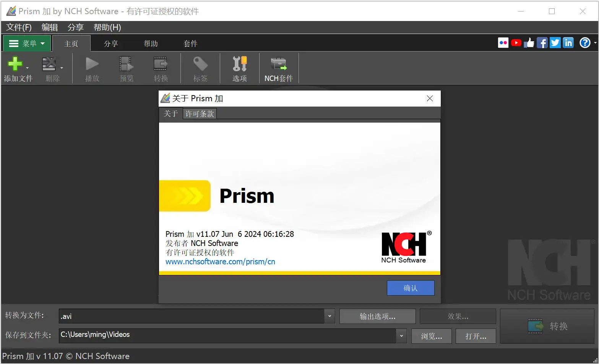Close the 关于 Prism dialog
Viewport: 599px width, 364px height.
(x=430, y=99)
